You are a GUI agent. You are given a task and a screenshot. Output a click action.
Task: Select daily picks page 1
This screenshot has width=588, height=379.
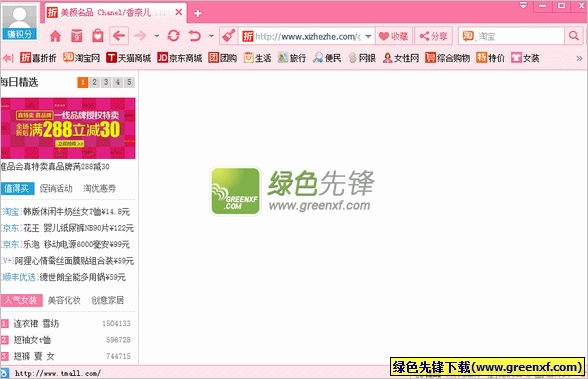tap(82, 82)
